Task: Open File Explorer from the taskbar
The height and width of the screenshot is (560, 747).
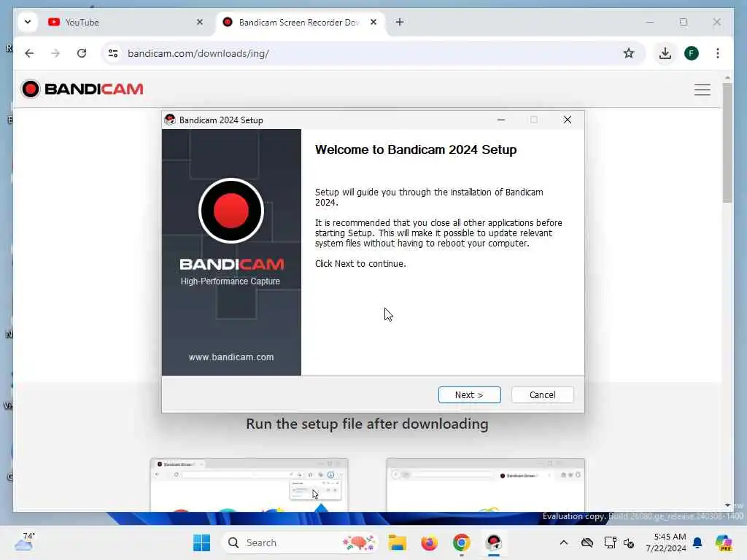Action: pyautogui.click(x=397, y=542)
